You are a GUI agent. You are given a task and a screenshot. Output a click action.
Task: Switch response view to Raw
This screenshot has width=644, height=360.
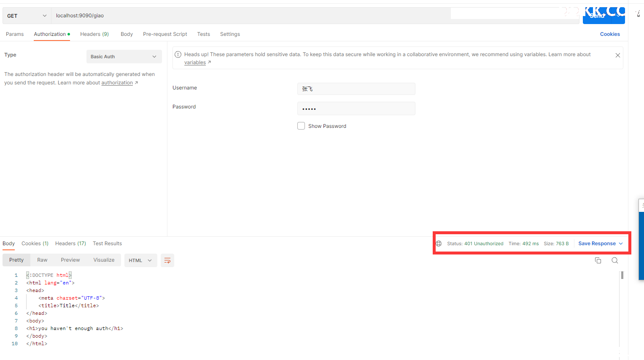(x=42, y=260)
